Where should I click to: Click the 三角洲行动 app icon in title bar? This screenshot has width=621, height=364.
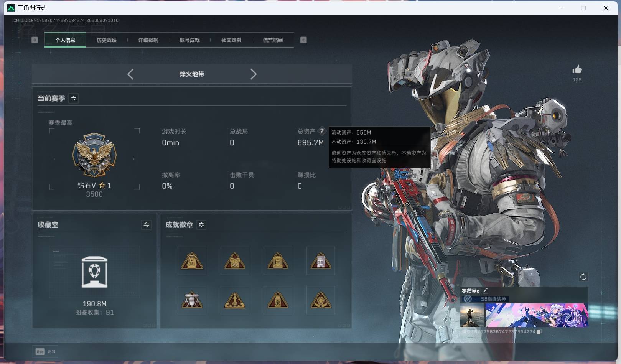(11, 8)
